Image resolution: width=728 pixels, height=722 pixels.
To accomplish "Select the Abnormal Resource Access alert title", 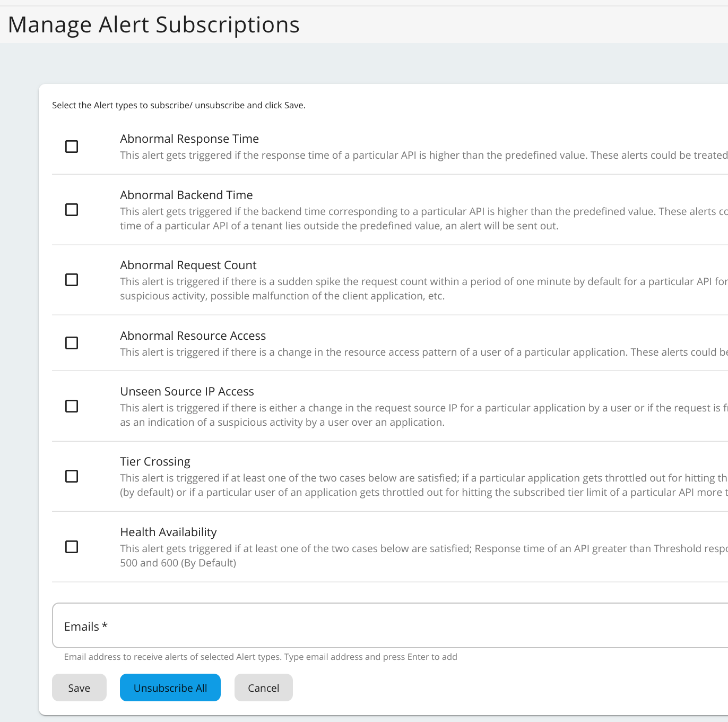I will point(193,336).
